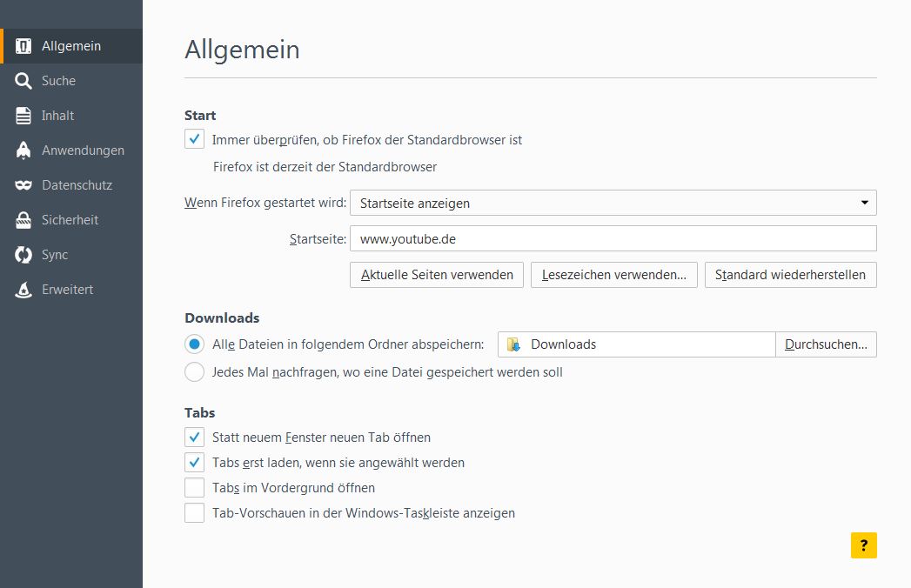The image size is (911, 588).
Task: Click the Sync arrows icon
Action: 24,255
